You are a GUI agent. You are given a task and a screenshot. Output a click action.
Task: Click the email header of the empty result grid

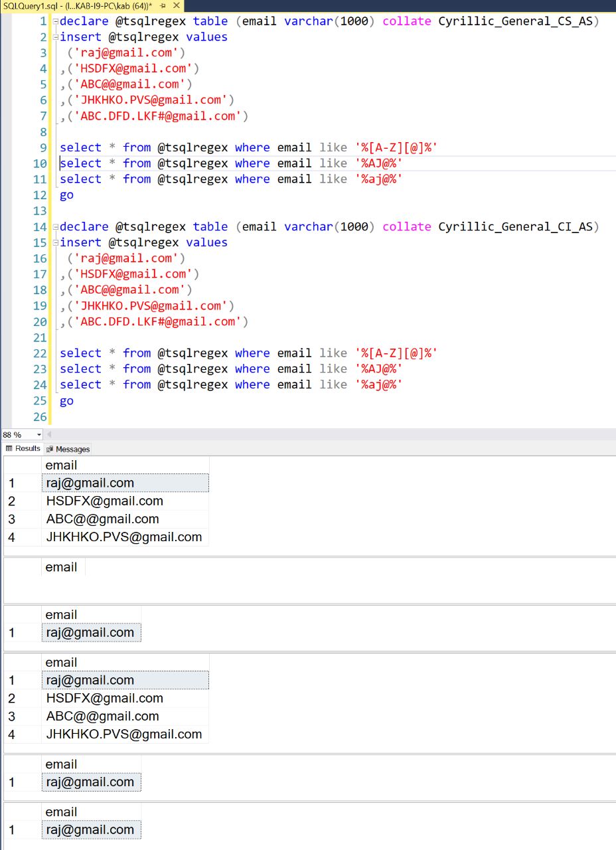(62, 567)
